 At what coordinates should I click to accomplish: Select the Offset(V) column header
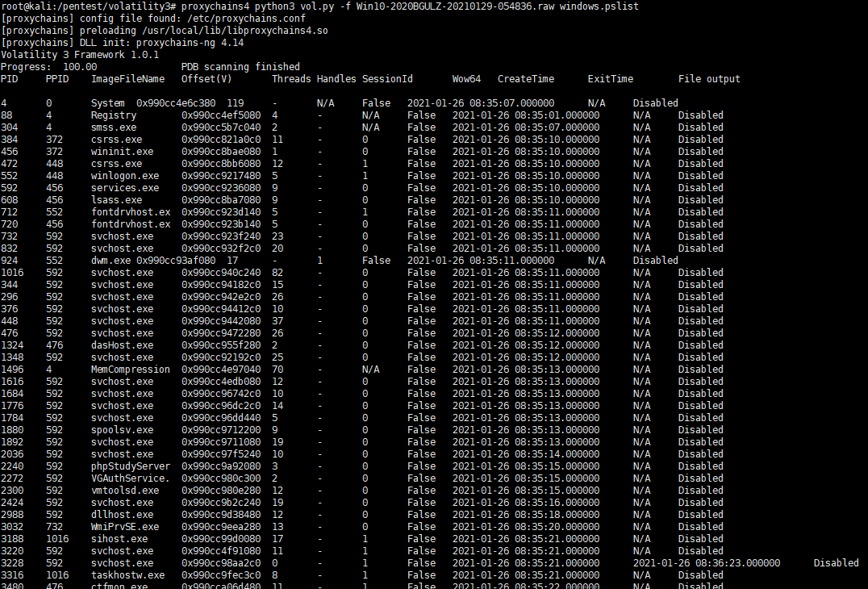207,79
